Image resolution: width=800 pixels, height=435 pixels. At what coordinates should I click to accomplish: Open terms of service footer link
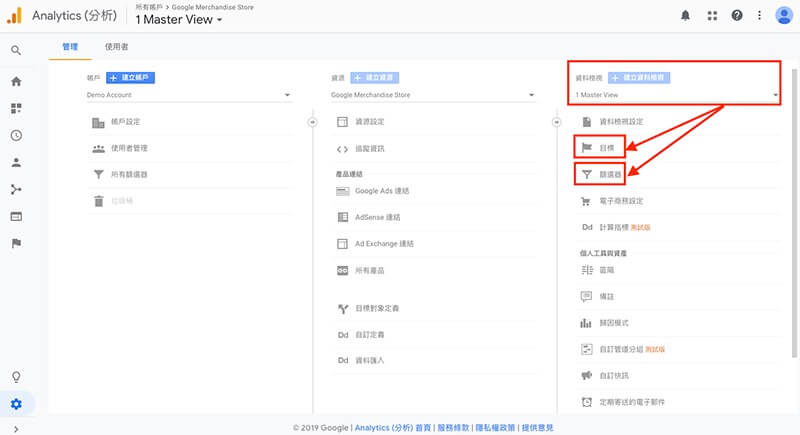tap(453, 428)
